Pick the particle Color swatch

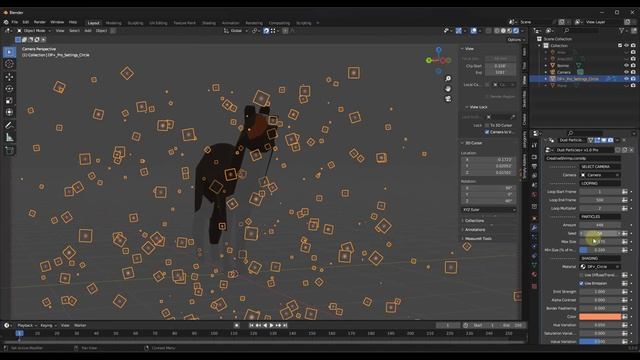600,317
